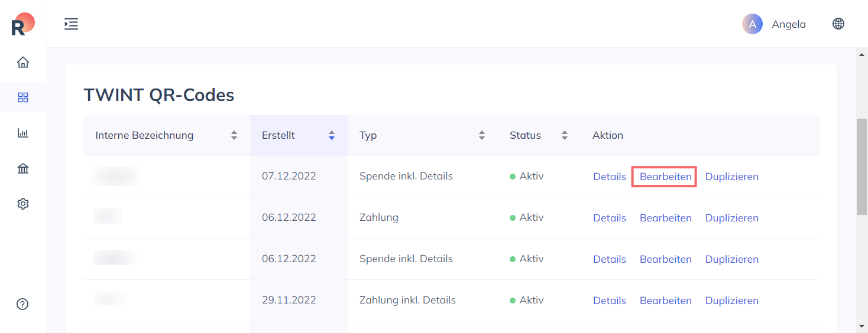Click the vertical scrollbar thumb
868x333 pixels.
point(861,166)
